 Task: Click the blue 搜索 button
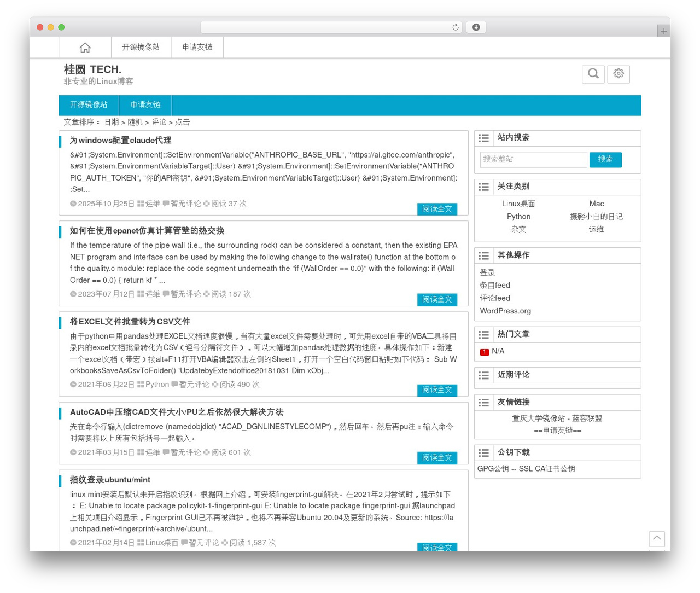(605, 160)
